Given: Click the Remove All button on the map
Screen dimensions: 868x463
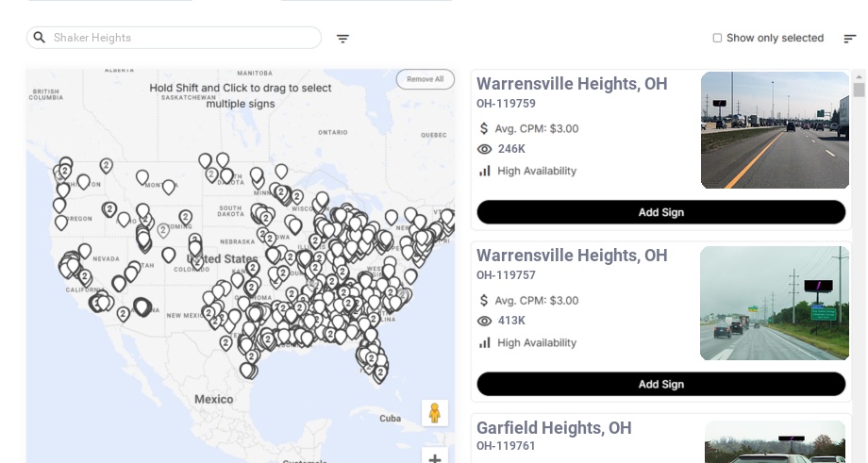Looking at the screenshot, I should (425, 79).
